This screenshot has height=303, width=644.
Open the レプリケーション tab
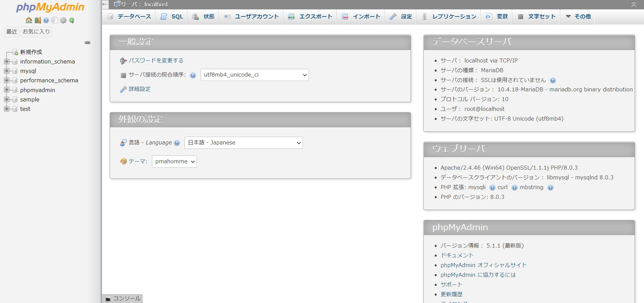pyautogui.click(x=448, y=16)
